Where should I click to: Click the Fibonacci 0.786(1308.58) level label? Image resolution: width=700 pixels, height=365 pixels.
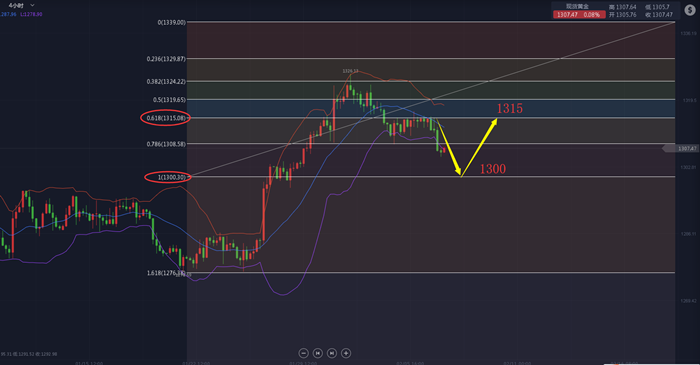click(x=166, y=144)
